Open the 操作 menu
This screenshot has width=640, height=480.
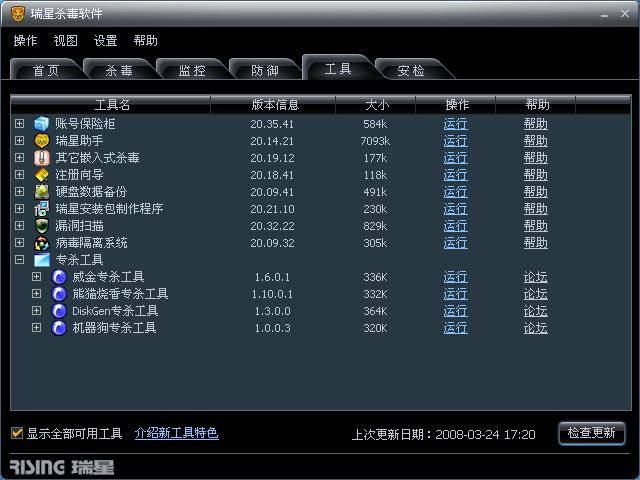pyautogui.click(x=25, y=40)
